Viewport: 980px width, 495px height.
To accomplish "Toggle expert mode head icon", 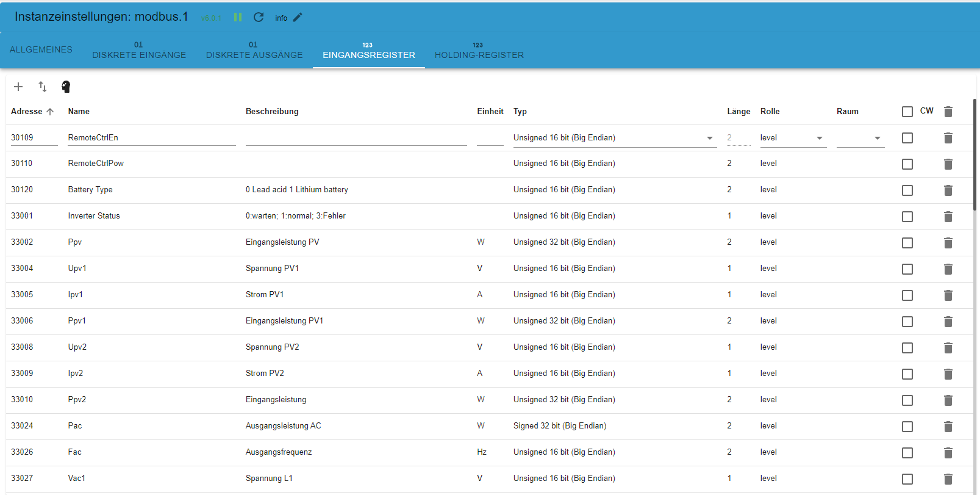I will (x=66, y=87).
